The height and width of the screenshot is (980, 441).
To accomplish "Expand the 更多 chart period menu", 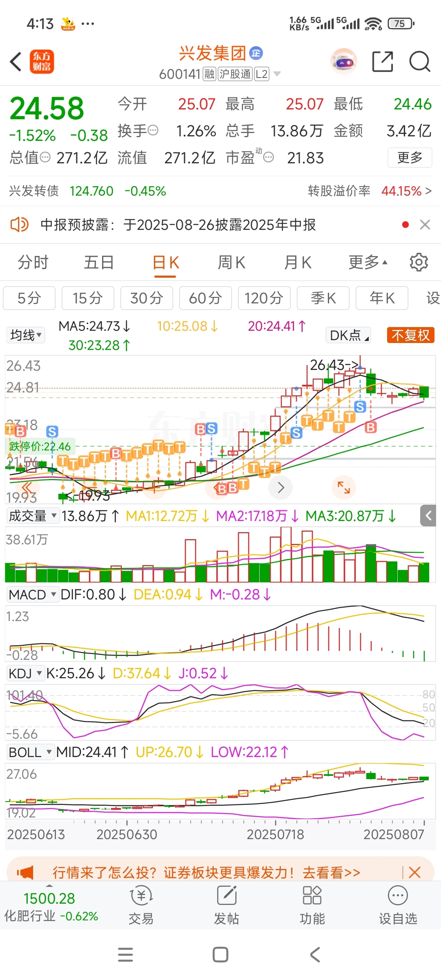I will pos(367,262).
